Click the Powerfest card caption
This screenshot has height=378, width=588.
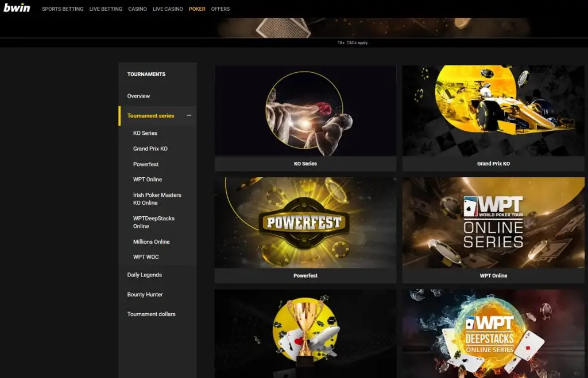(x=305, y=276)
